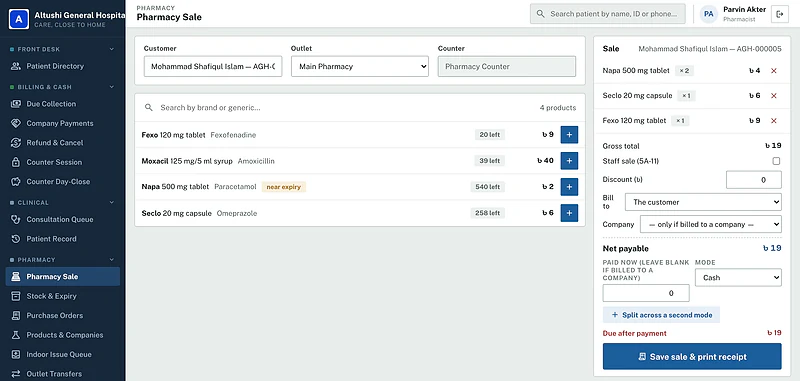Collapse the Pharmacy sidebar section
This screenshot has height=381, width=800.
pos(112,260)
